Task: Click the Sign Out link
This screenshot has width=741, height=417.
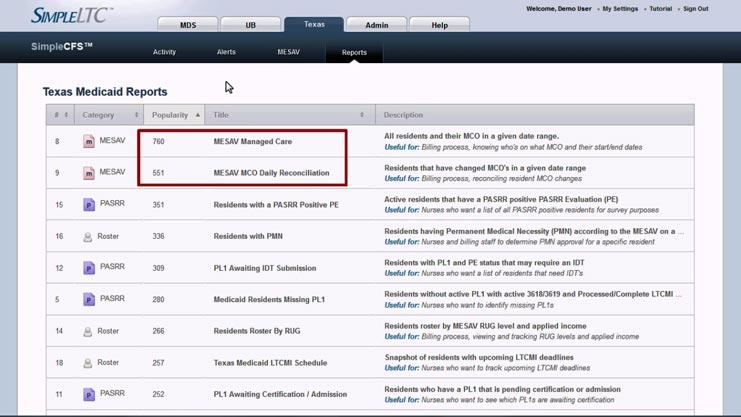Action: tap(695, 9)
